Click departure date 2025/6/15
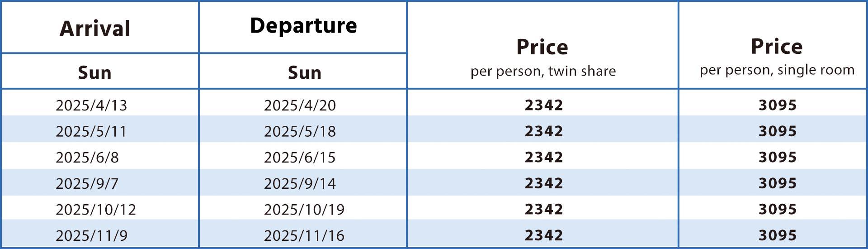Viewport: 868px width, 249px height. point(300,157)
